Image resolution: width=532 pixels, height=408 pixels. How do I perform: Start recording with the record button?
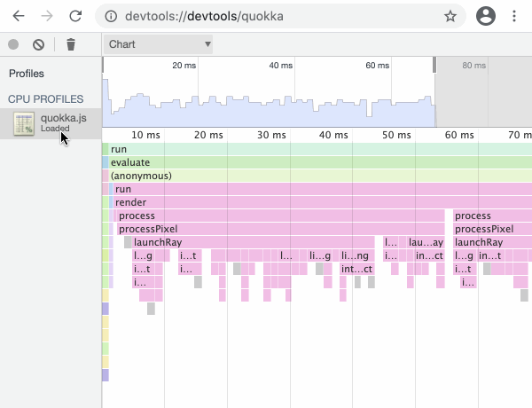[13, 44]
